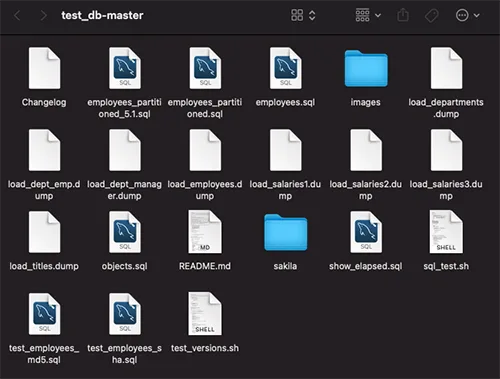This screenshot has height=379, width=500.
Task: Select load_titles.dump file icon
Action: pyautogui.click(x=44, y=232)
